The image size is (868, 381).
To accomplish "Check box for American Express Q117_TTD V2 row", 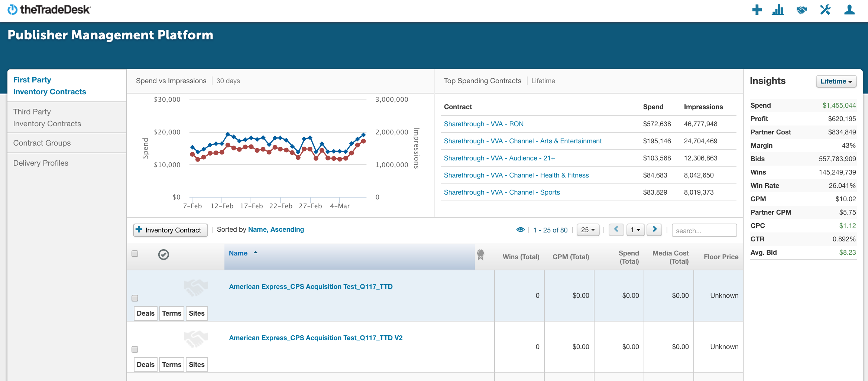I will (135, 349).
